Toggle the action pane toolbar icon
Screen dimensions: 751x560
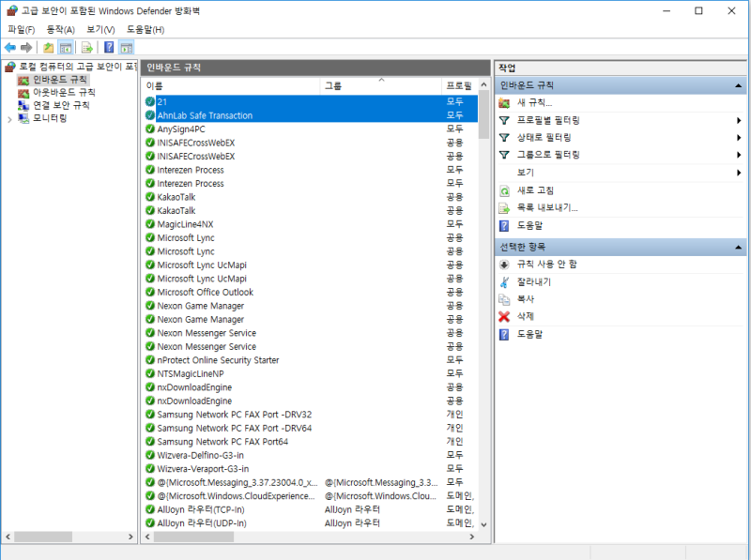[x=127, y=48]
